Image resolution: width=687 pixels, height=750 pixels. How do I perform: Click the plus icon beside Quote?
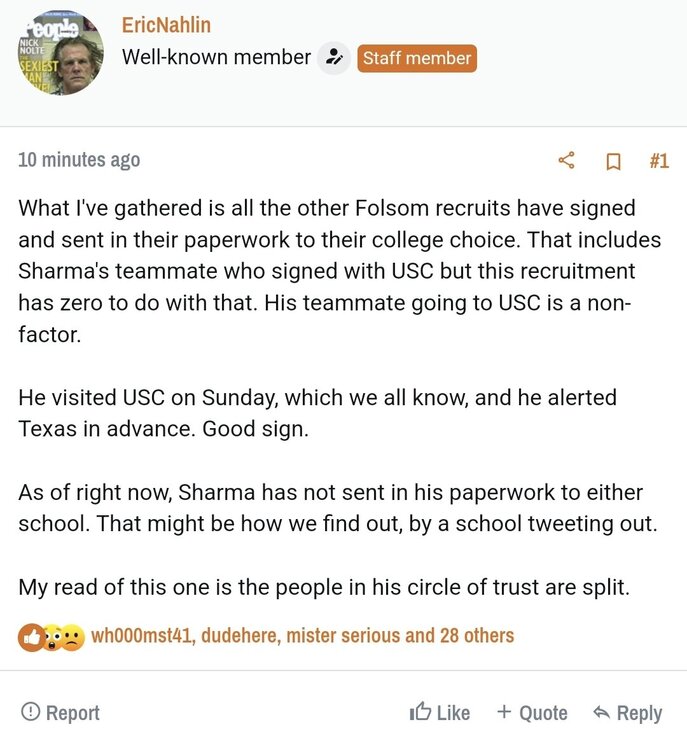coord(504,712)
